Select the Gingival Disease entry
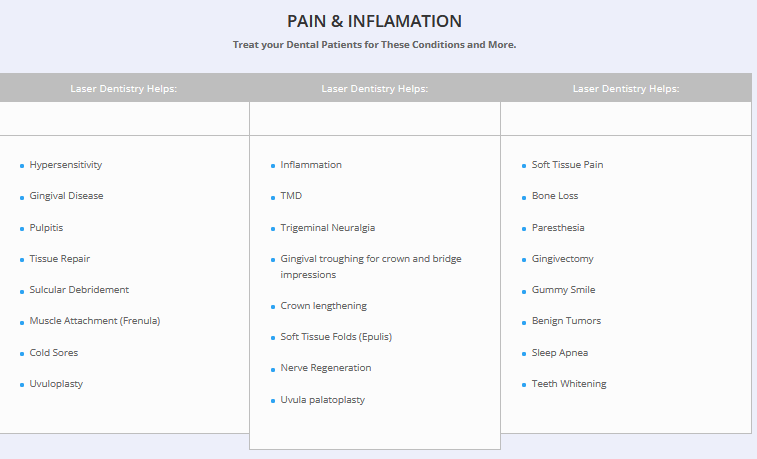Image resolution: width=757 pixels, height=459 pixels. coord(66,196)
